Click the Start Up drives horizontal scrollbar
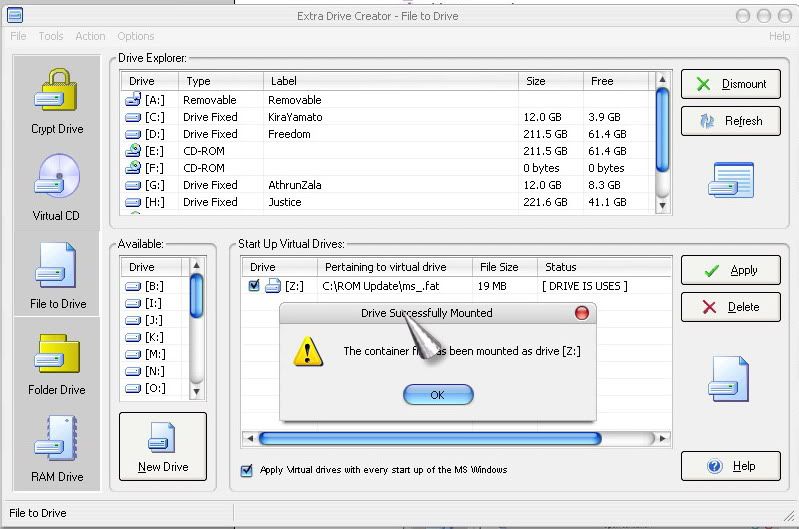 click(x=430, y=438)
